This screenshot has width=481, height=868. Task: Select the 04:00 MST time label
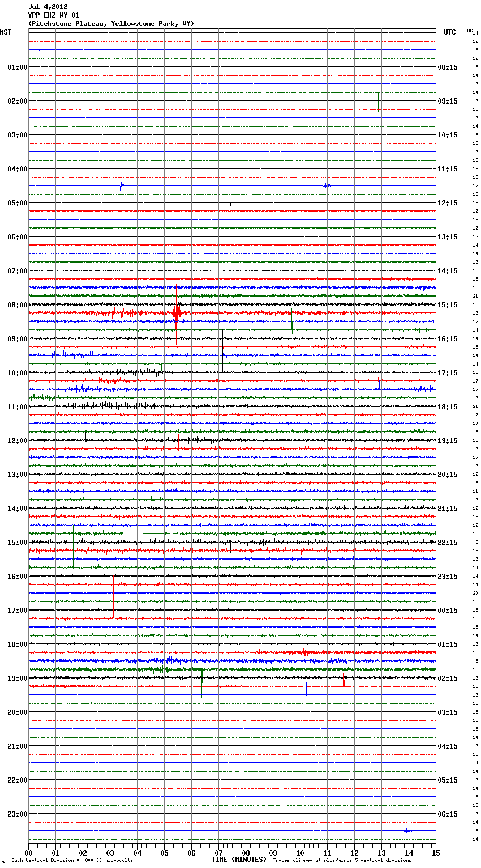coord(17,169)
